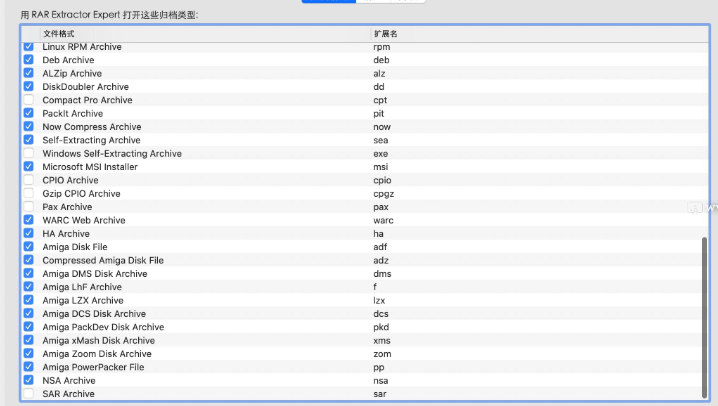Image resolution: width=718 pixels, height=406 pixels.
Task: Uncheck Amiga DMS Disk Archive checkbox
Action: pyautogui.click(x=28, y=273)
